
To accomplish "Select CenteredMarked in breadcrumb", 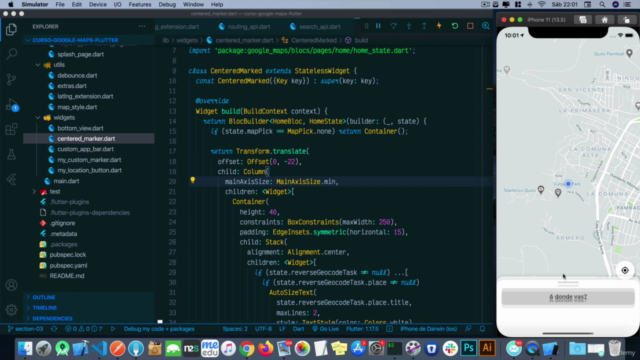I will point(314,40).
